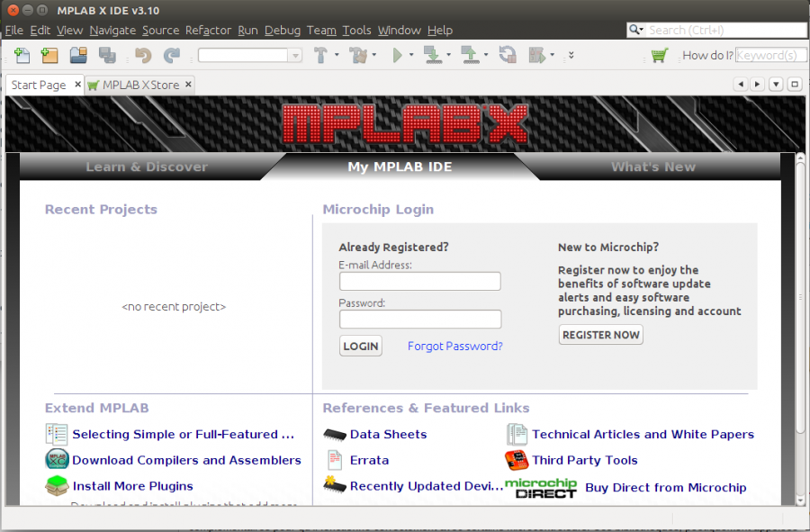Open the Tools menu

pyautogui.click(x=356, y=31)
